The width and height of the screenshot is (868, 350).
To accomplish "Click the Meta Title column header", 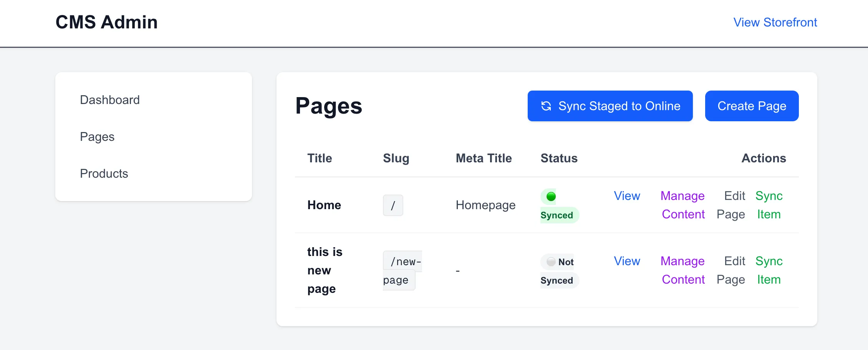I will (484, 158).
